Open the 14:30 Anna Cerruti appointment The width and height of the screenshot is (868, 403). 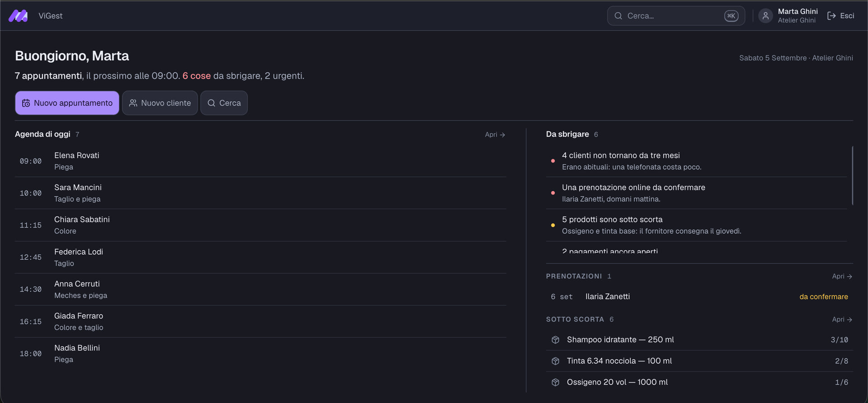(x=260, y=289)
